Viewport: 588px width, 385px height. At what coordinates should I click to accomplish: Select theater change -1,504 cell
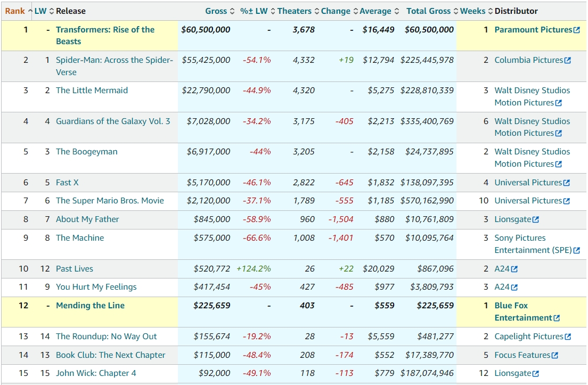tap(340, 219)
